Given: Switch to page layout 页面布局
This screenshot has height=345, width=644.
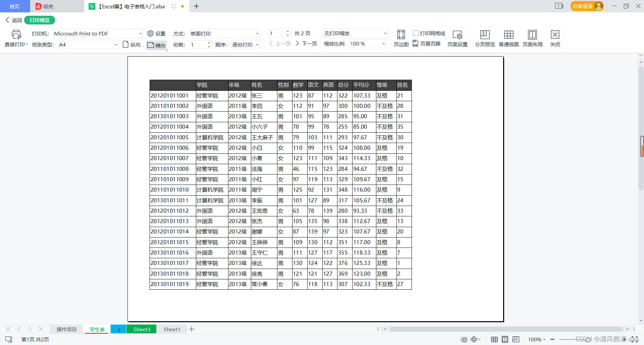Looking at the screenshot, I should [x=532, y=38].
